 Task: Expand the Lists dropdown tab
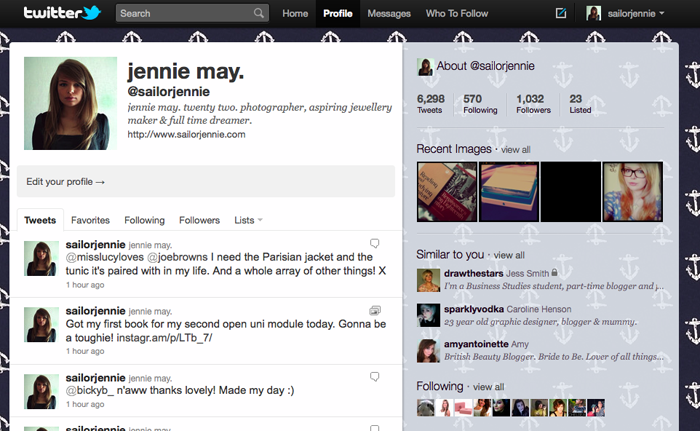pyautogui.click(x=248, y=220)
